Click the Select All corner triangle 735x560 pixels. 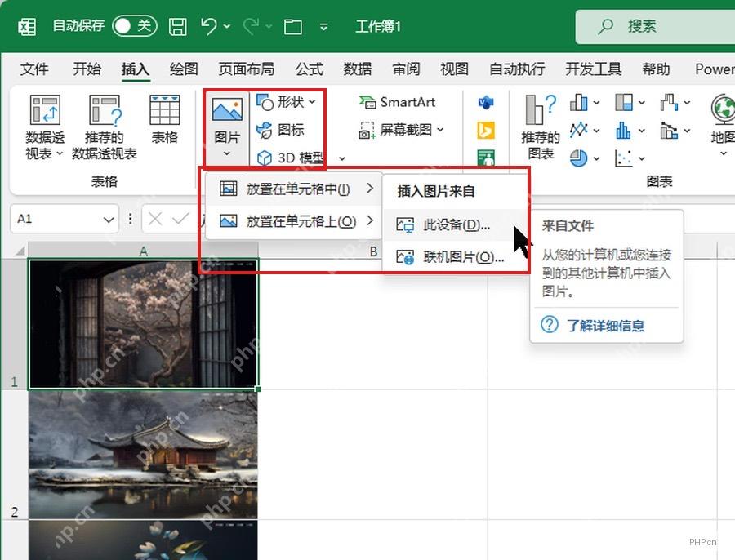pos(20,251)
